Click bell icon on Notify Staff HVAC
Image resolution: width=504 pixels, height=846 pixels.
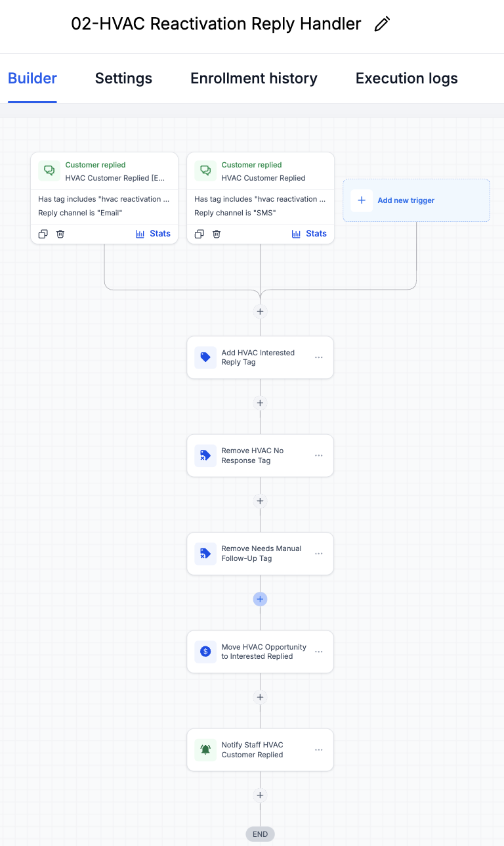205,749
